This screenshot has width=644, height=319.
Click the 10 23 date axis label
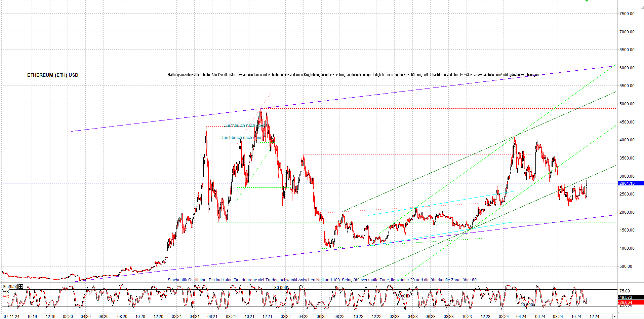[467, 317]
